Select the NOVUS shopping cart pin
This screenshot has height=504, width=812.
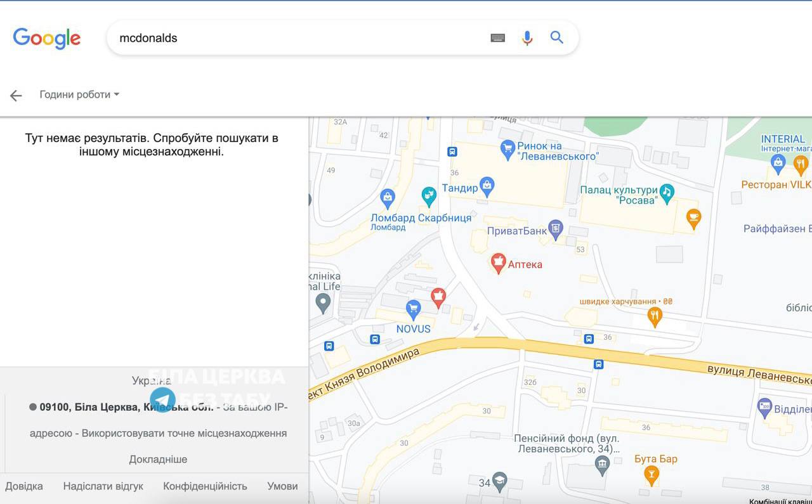pyautogui.click(x=413, y=309)
